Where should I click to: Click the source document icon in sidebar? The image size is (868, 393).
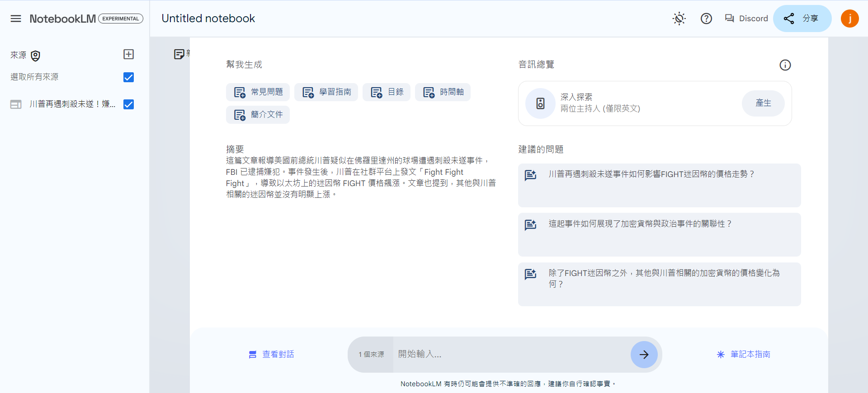click(16, 104)
